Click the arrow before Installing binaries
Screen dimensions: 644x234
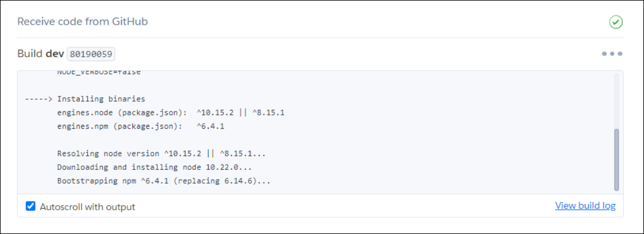pyautogui.click(x=39, y=99)
